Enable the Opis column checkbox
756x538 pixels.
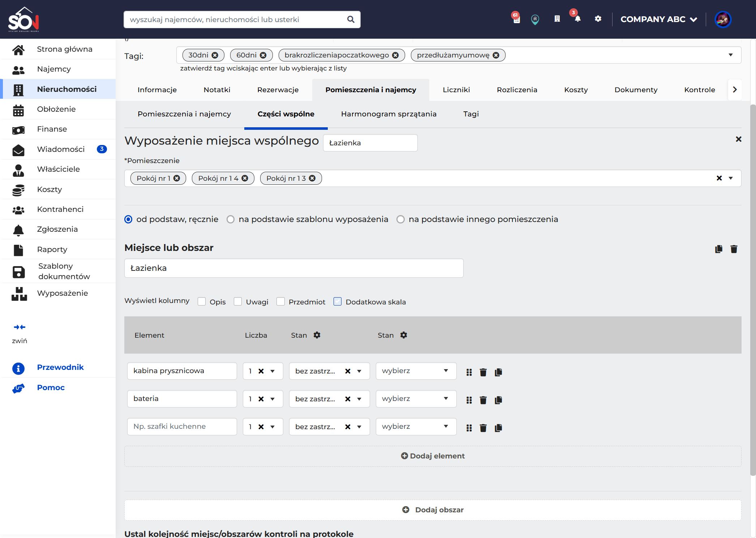[x=202, y=302]
